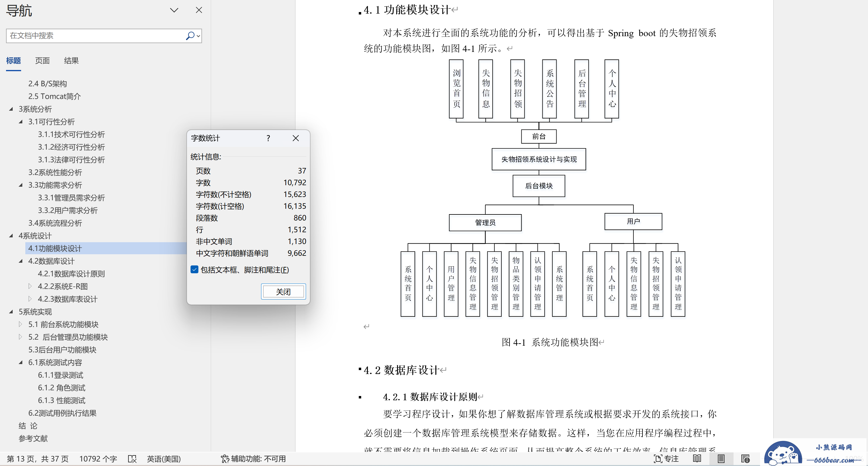Click the 4.2 数据库设计 document heading
This screenshot has width=868, height=466.
click(401, 370)
